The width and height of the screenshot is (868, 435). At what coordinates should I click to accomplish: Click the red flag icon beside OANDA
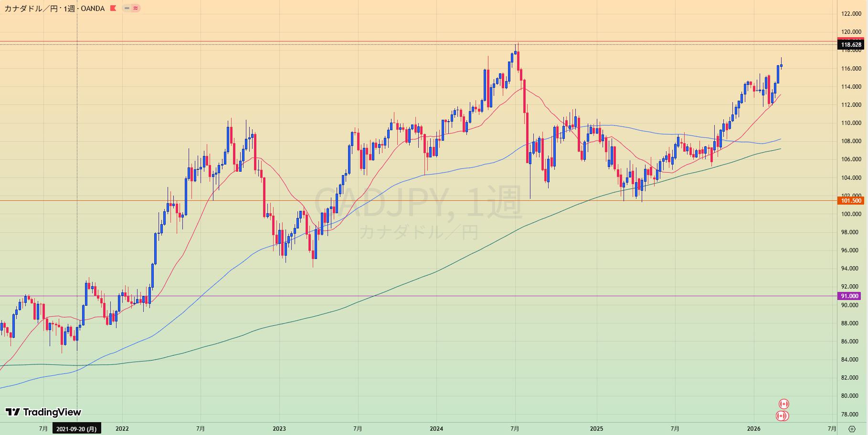[x=113, y=8]
